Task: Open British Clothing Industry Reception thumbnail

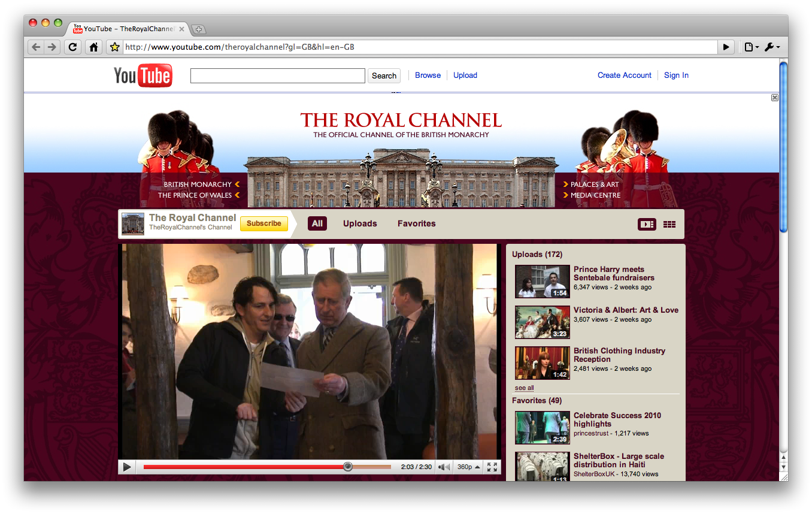Action: tap(543, 363)
